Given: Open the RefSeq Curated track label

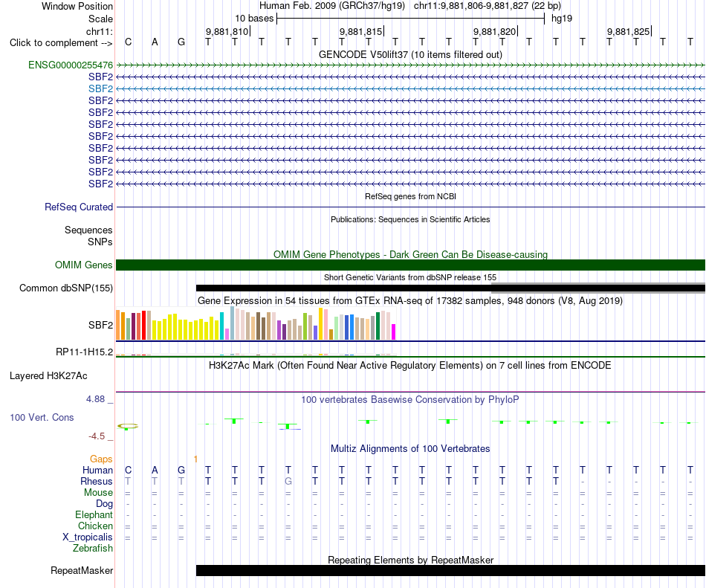Looking at the screenshot, I should (79, 207).
